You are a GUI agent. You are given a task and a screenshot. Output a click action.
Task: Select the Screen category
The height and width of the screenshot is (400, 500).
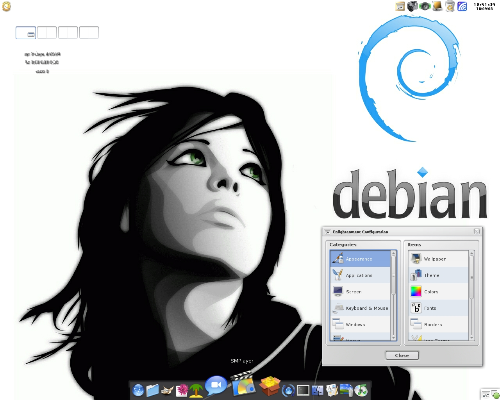tap(360, 292)
